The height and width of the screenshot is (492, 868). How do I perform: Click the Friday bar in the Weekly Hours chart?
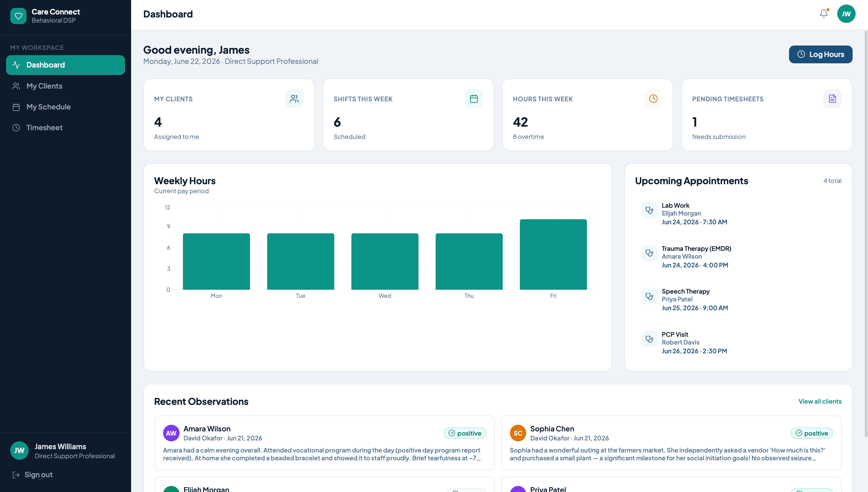(x=553, y=254)
